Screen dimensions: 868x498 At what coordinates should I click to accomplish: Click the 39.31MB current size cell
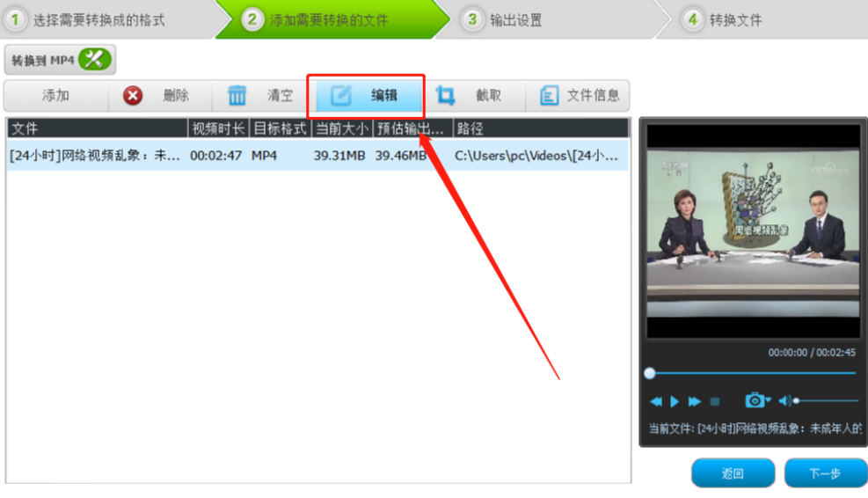(339, 156)
